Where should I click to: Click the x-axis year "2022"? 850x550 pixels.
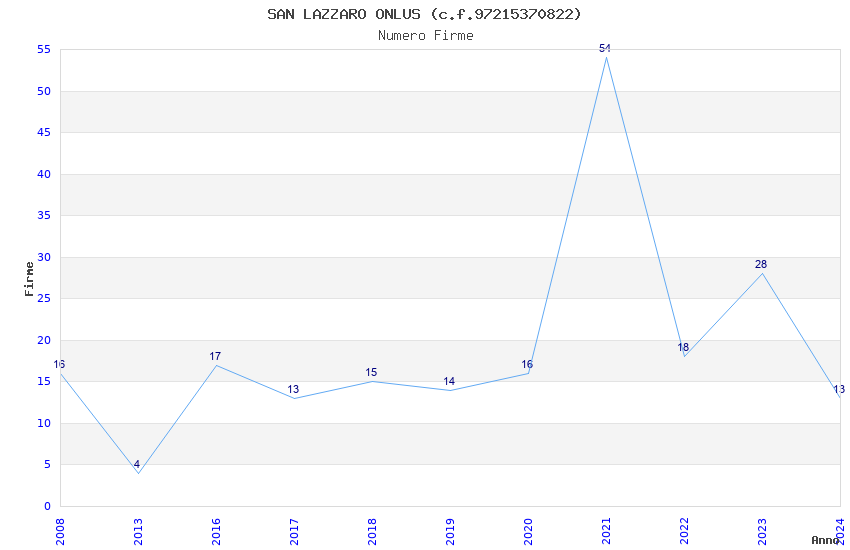coord(684,532)
